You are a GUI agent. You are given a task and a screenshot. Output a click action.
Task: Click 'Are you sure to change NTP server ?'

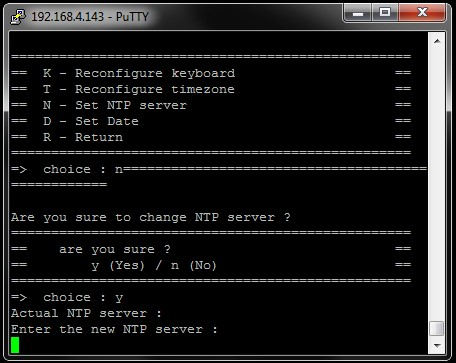click(151, 217)
